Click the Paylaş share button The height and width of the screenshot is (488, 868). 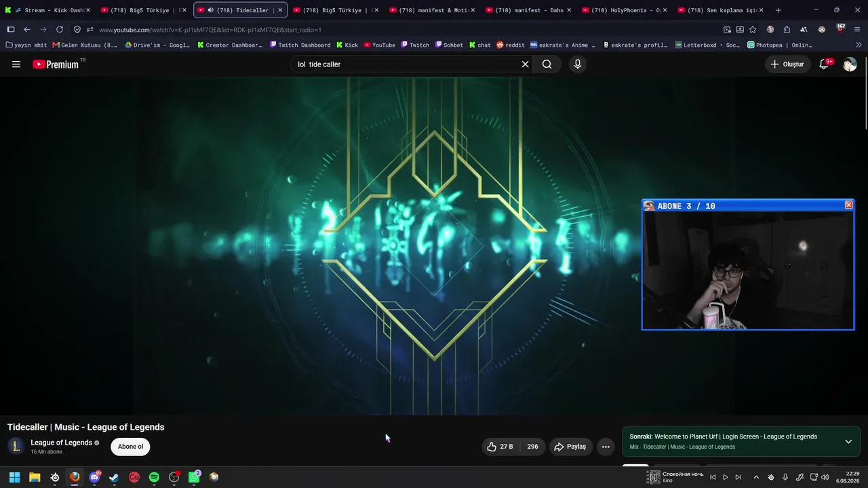point(570,447)
